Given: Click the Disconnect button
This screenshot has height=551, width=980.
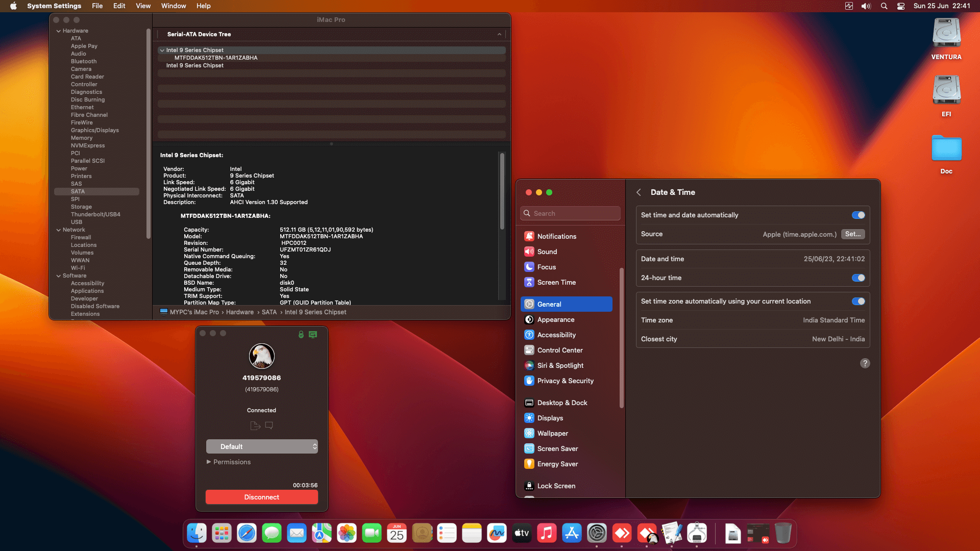Looking at the screenshot, I should (x=262, y=497).
